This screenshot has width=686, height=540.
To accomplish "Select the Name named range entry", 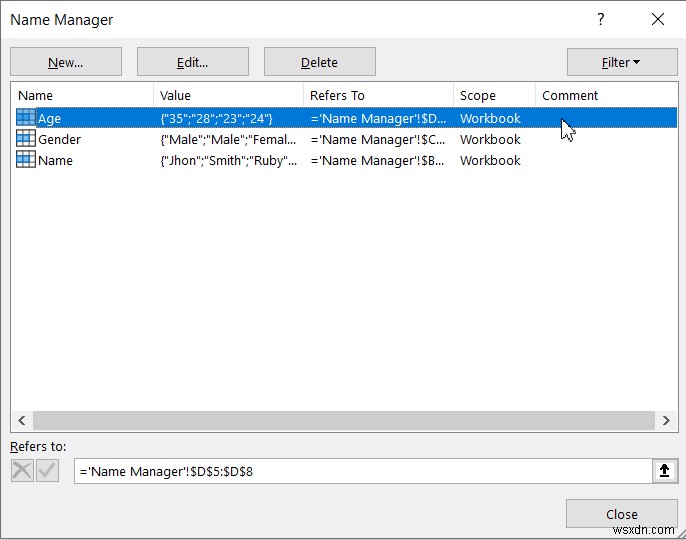I will [x=346, y=160].
